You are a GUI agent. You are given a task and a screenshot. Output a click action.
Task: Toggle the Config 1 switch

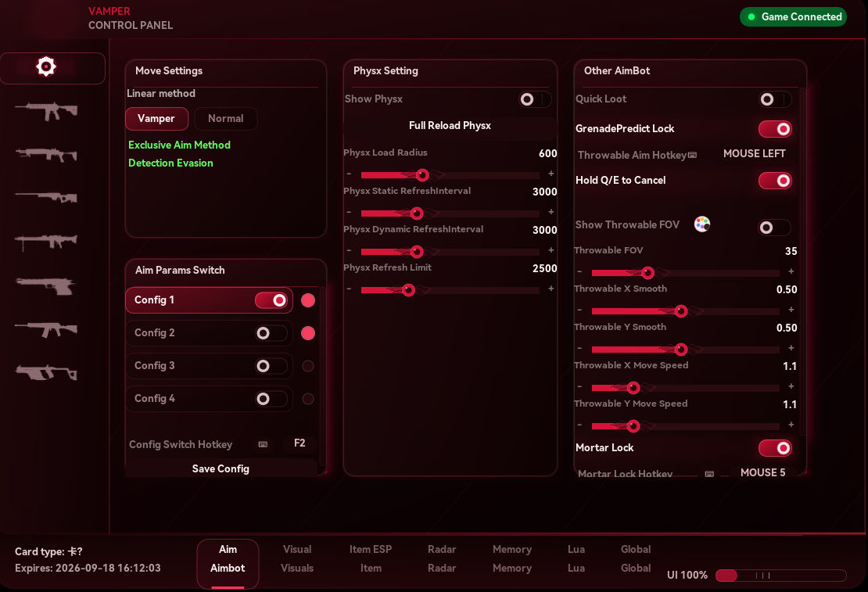click(x=271, y=300)
